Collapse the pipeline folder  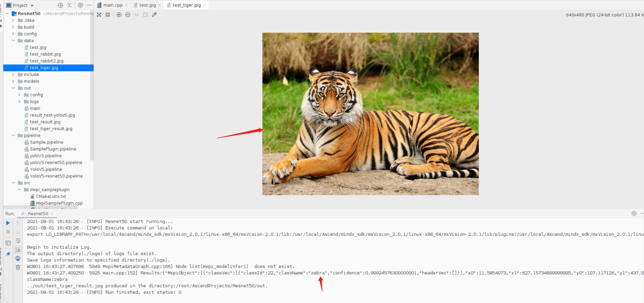click(13, 135)
